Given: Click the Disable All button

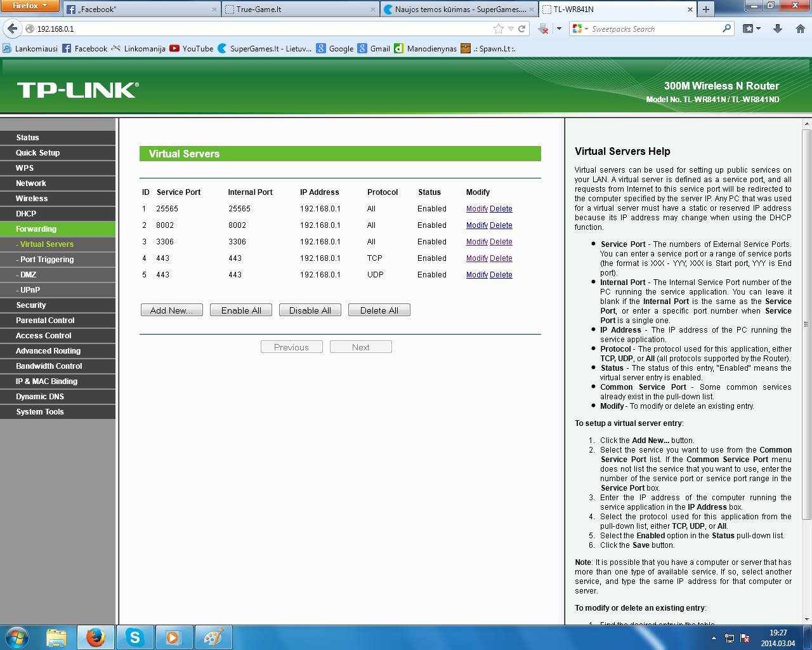Looking at the screenshot, I should click(x=310, y=310).
